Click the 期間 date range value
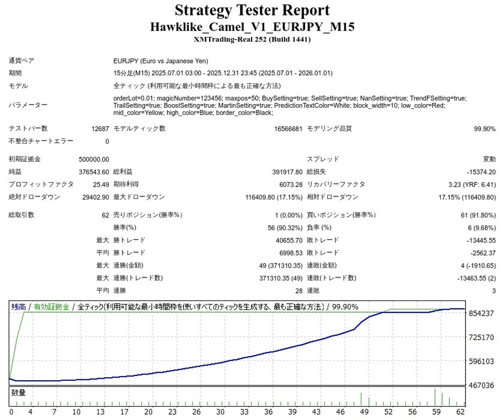 click(x=223, y=73)
